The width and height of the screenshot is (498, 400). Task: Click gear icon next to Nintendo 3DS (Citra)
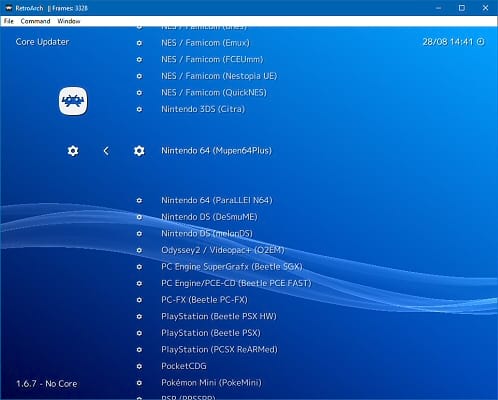tap(139, 109)
